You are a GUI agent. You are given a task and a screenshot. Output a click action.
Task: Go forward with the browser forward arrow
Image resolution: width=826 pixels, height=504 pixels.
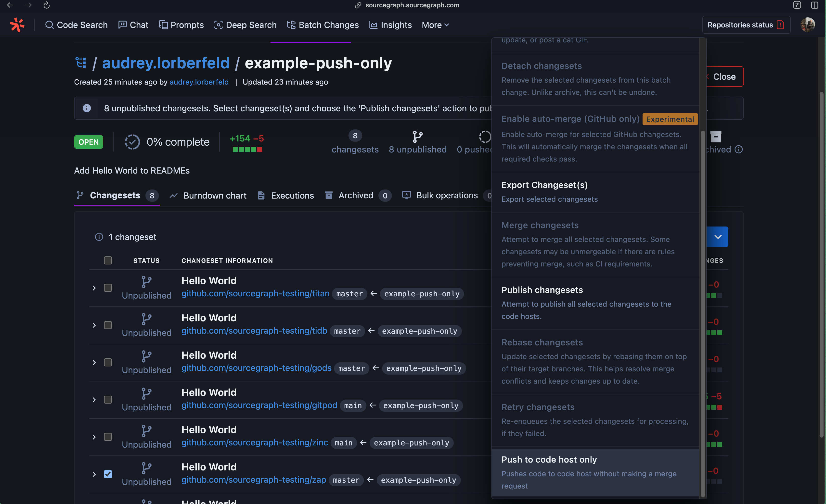point(28,5)
